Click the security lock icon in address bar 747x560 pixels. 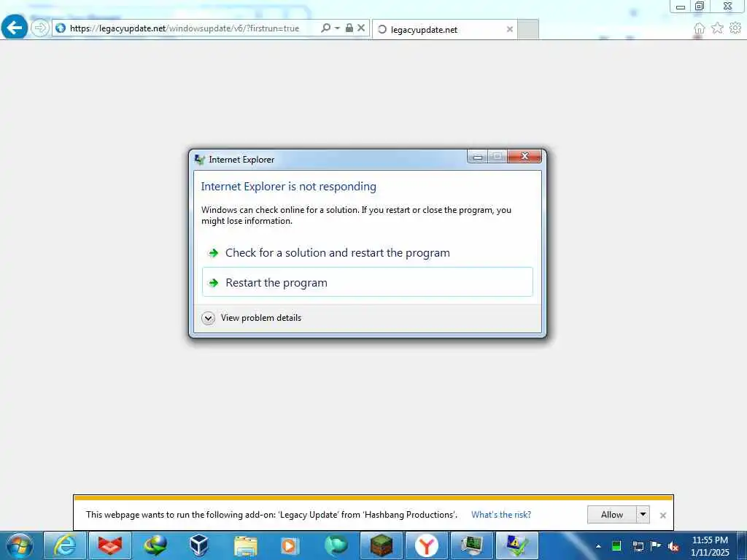[x=349, y=28]
